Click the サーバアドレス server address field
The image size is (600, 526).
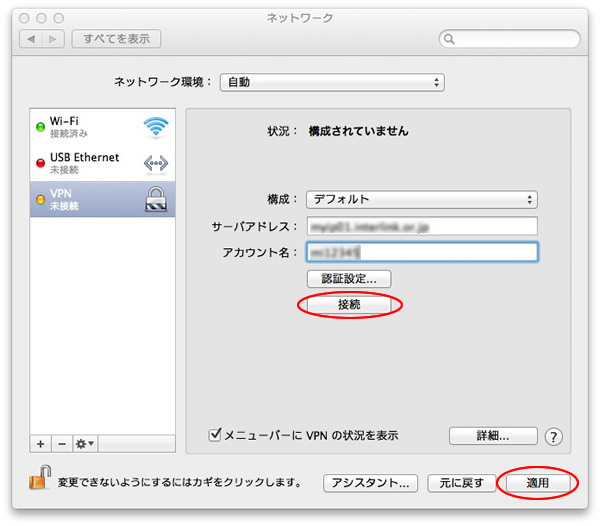click(x=421, y=226)
